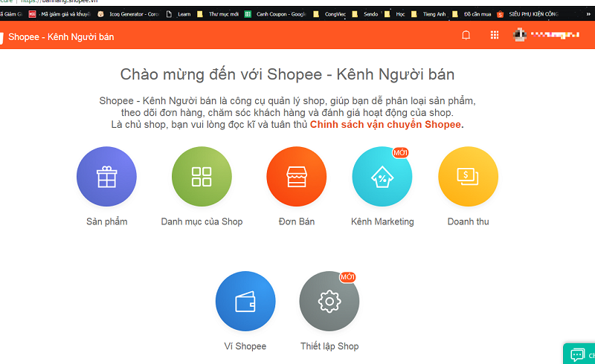Open the Learn bookmark
Screen dimensions: 595x364
pos(180,14)
